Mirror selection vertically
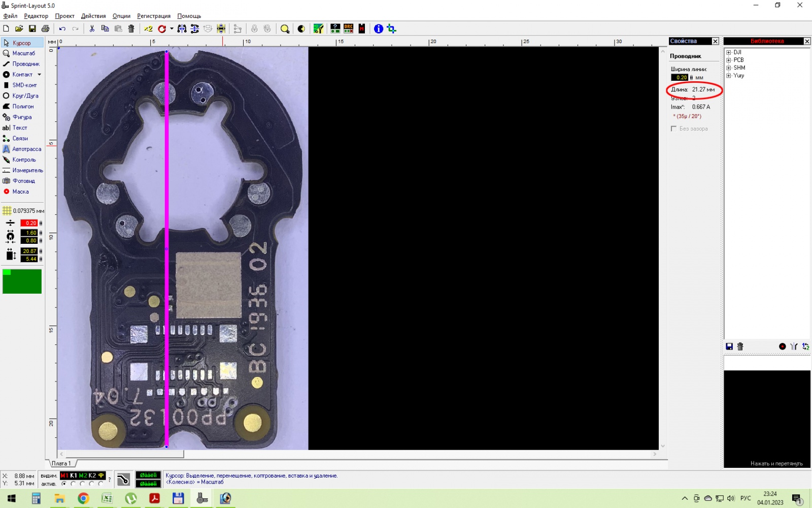This screenshot has width=812, height=508. [195, 29]
